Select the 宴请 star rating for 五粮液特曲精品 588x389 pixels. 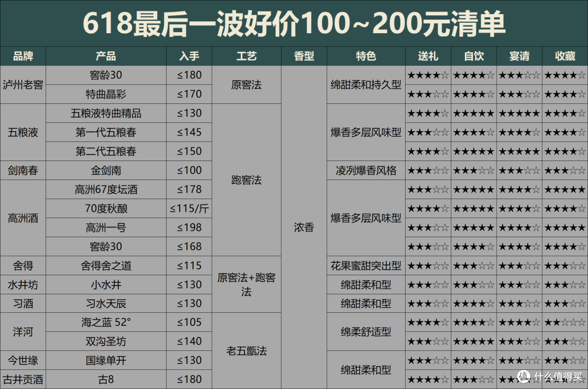click(519, 113)
